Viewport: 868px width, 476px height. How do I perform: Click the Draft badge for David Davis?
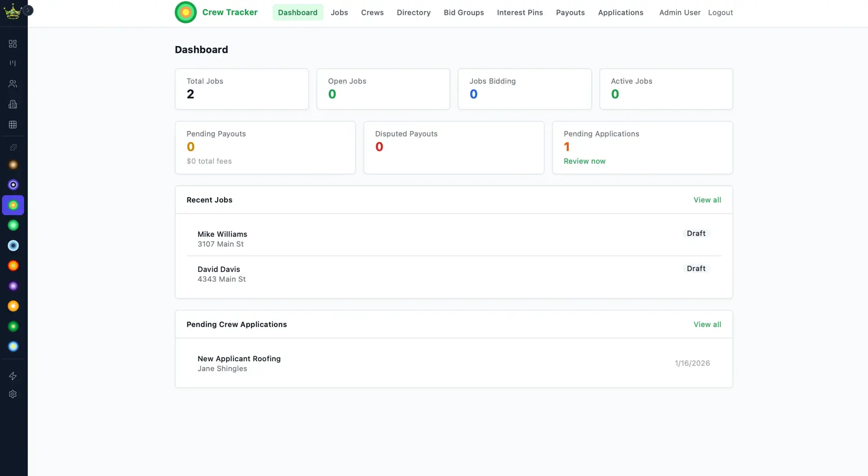696,269
